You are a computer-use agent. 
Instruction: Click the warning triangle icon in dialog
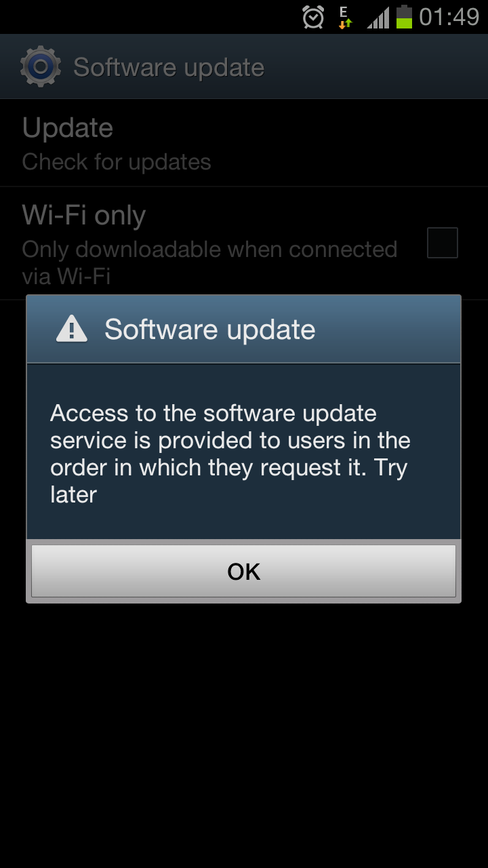71,330
